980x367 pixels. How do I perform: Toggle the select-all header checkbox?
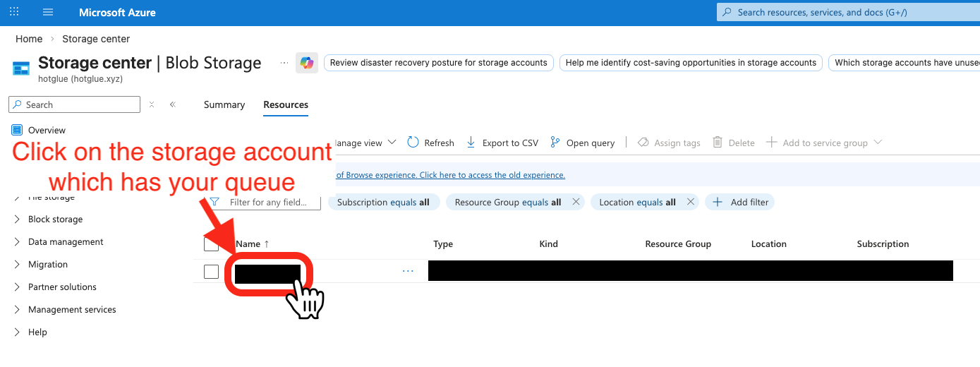(x=211, y=244)
